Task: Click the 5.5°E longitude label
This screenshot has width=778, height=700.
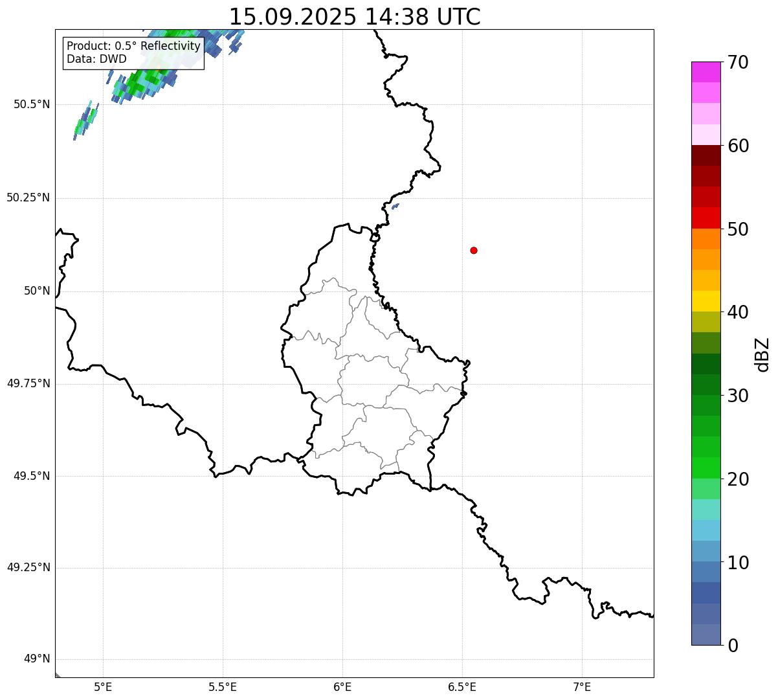Action: (x=223, y=687)
